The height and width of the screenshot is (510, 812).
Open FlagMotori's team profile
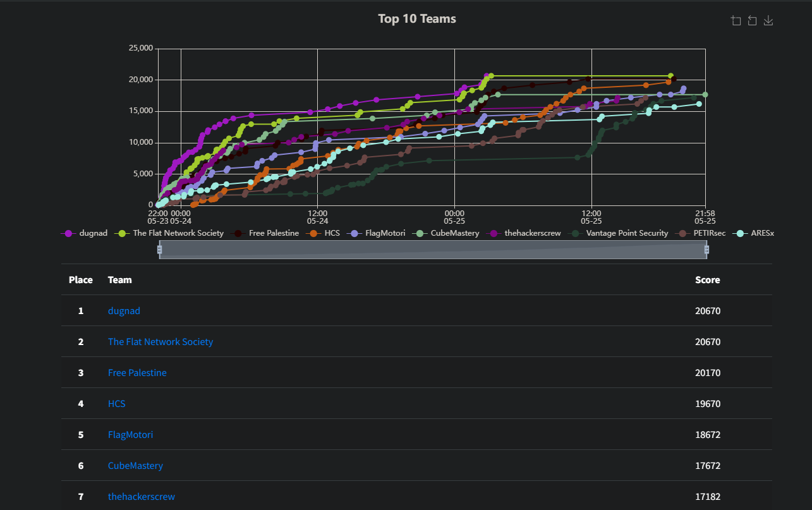[x=130, y=434]
